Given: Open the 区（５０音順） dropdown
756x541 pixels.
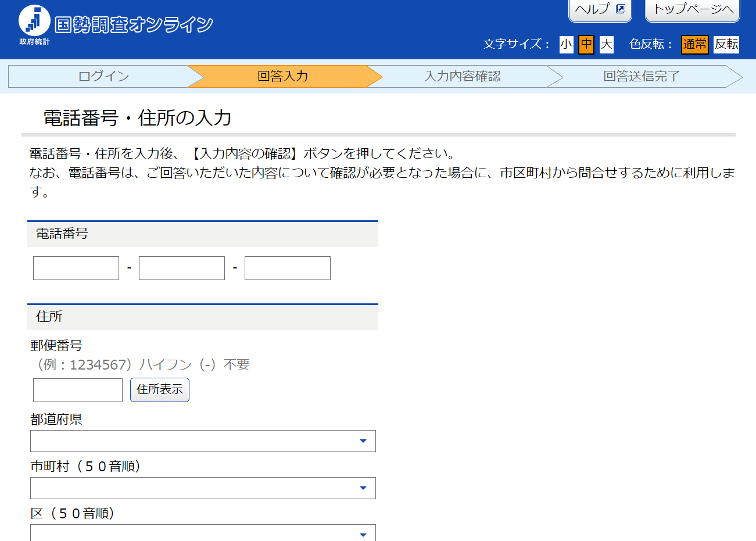Looking at the screenshot, I should (203, 533).
